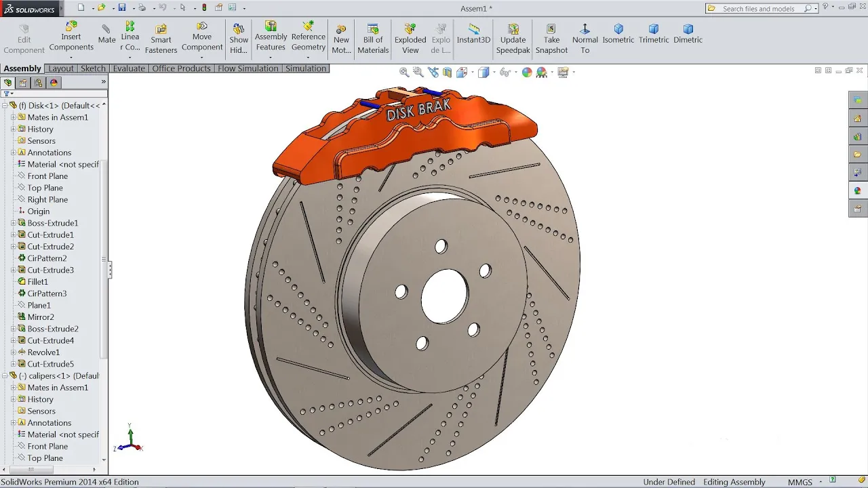Viewport: 868px width, 488px height.
Task: Click the Rebuild traffic light icon
Action: click(x=205, y=7)
